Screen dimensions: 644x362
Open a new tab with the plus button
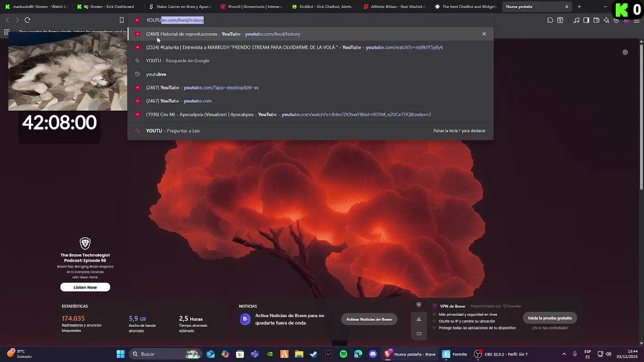579,7
